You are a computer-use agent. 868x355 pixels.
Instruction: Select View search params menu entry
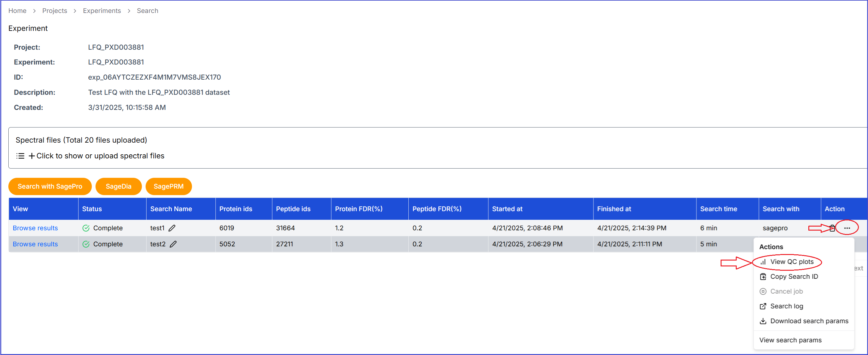point(790,340)
